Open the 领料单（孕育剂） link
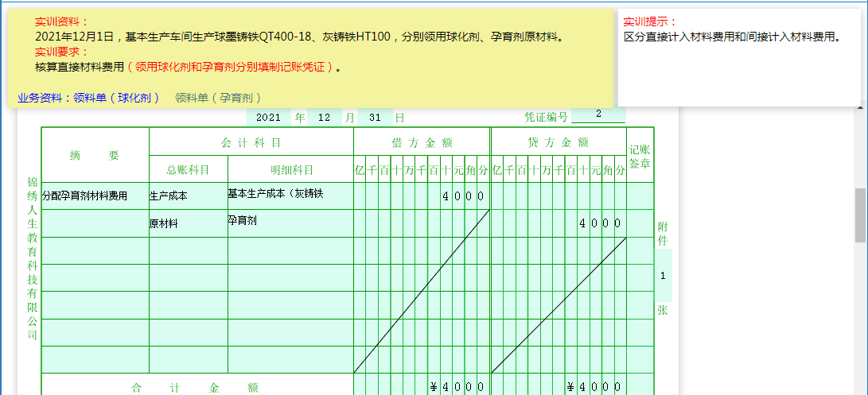Viewport: 868px width, 395px height. coord(218,98)
